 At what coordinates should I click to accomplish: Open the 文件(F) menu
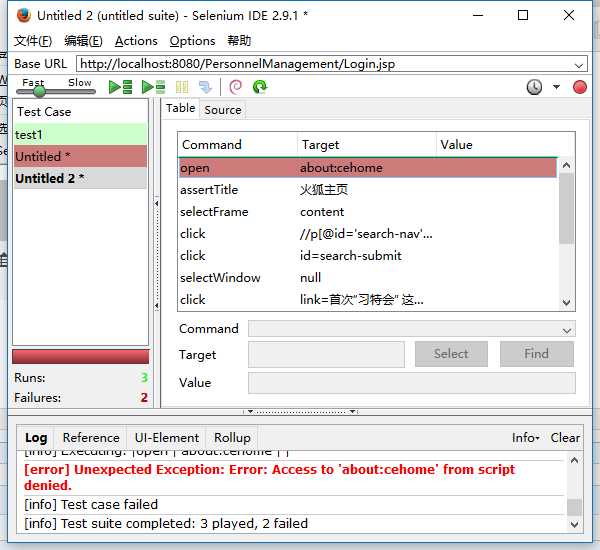tap(33, 41)
